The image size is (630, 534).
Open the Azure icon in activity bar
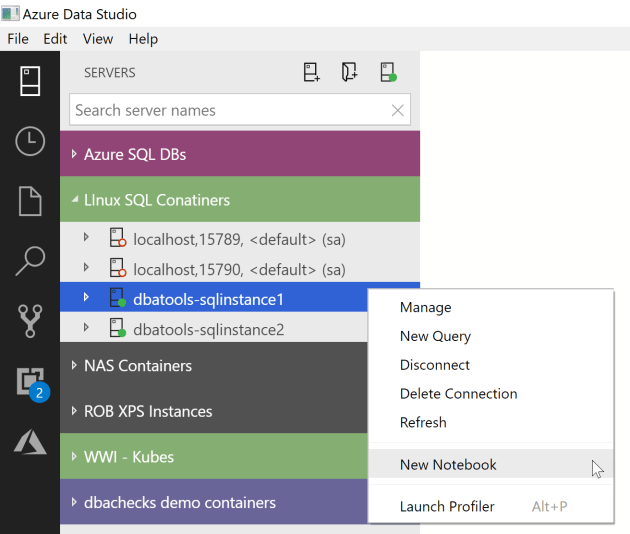(x=30, y=441)
